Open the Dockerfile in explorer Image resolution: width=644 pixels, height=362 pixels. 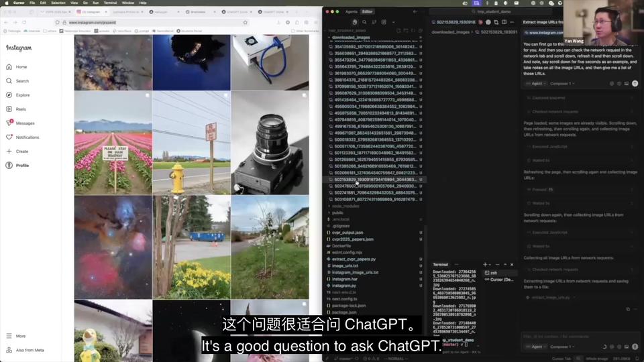click(x=341, y=246)
